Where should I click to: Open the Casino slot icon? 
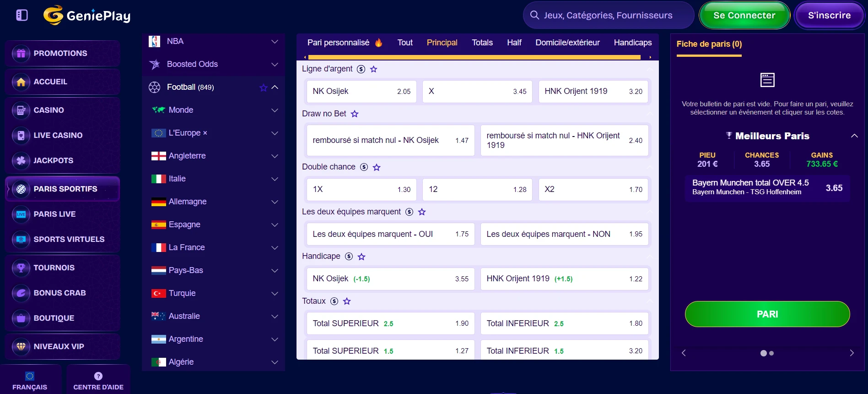21,110
